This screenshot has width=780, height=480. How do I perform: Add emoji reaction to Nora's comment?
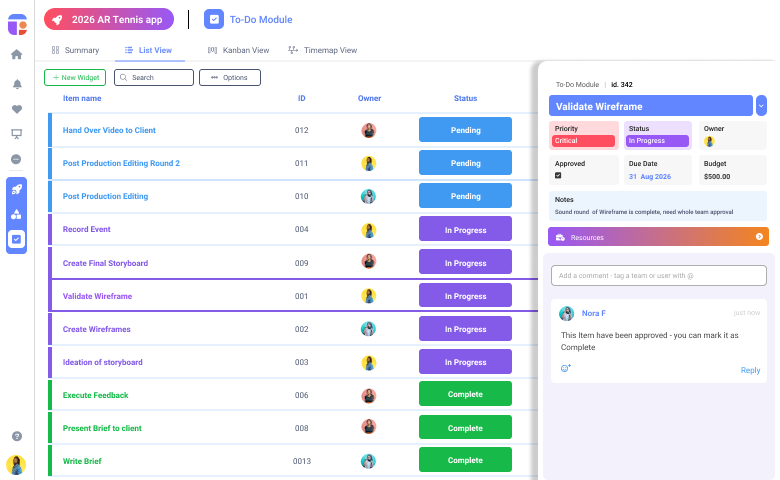565,369
